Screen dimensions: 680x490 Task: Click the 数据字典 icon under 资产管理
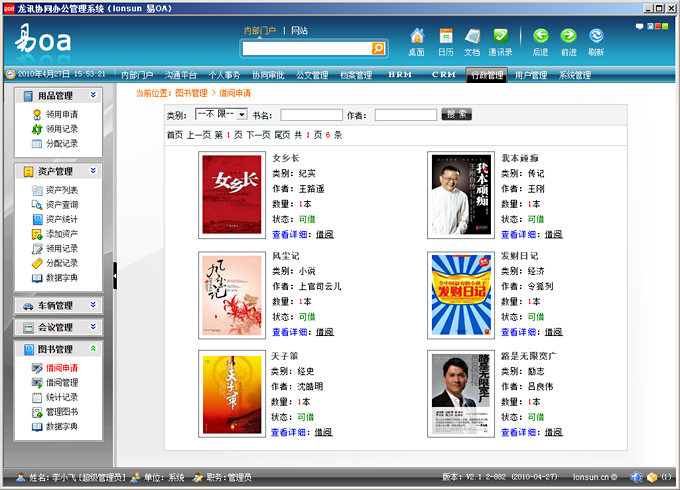tap(37, 278)
